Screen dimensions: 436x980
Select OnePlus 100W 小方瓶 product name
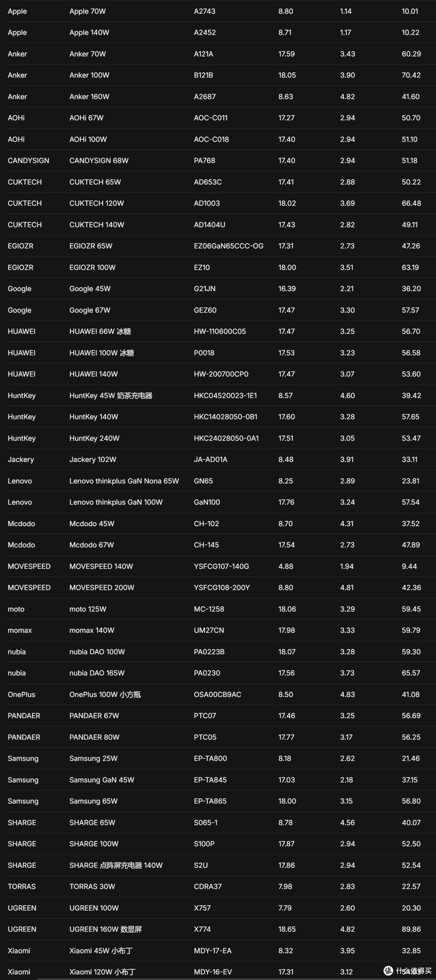coord(105,695)
